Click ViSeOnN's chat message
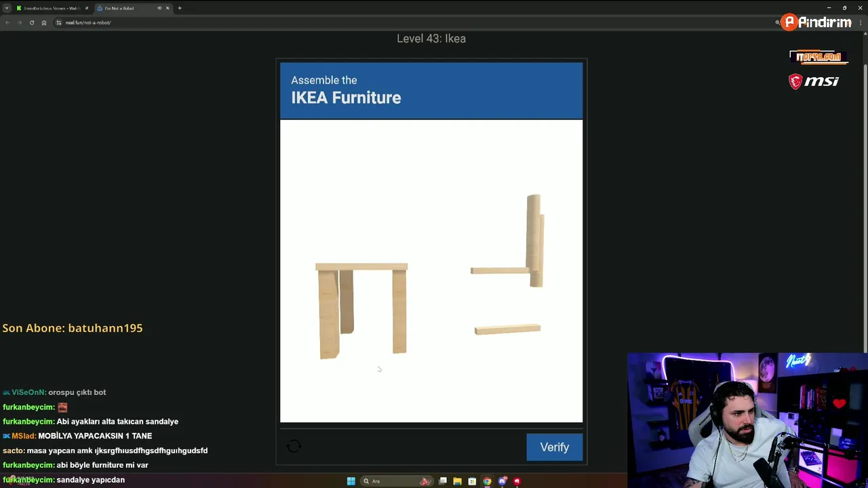Image resolution: width=868 pixels, height=488 pixels. (54, 392)
